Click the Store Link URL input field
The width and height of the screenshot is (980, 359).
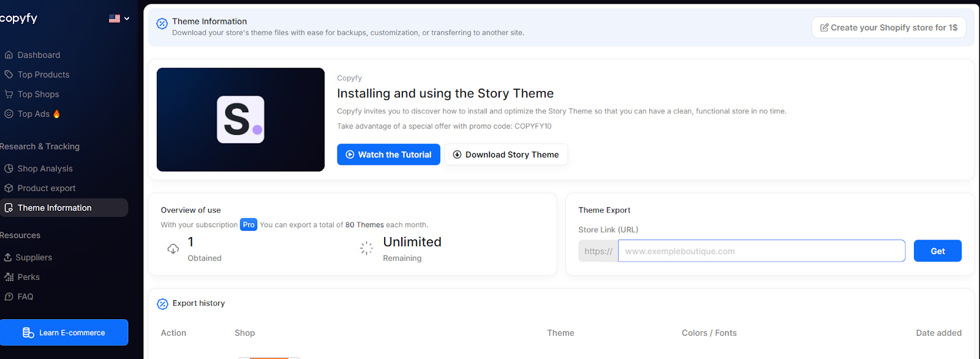tap(761, 251)
